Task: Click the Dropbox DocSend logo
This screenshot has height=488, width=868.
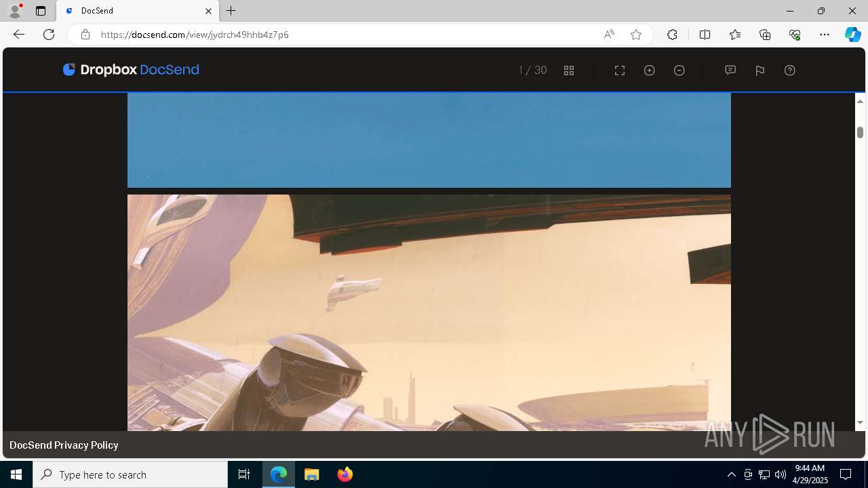Action: [131, 70]
